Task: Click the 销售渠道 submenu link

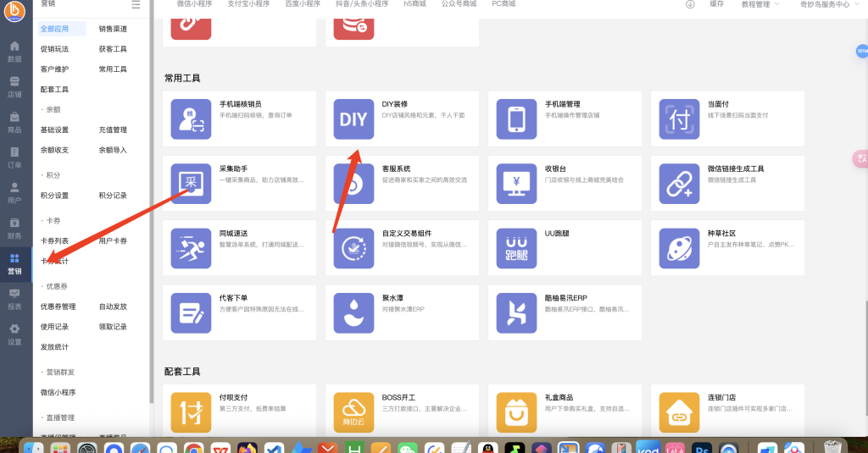Action: pyautogui.click(x=114, y=30)
